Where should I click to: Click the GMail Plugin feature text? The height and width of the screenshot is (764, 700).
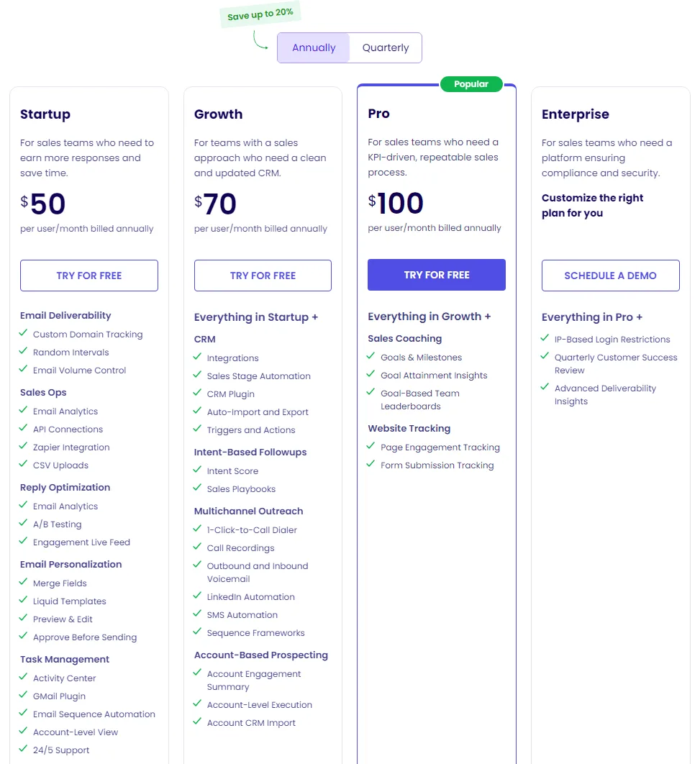tap(59, 696)
